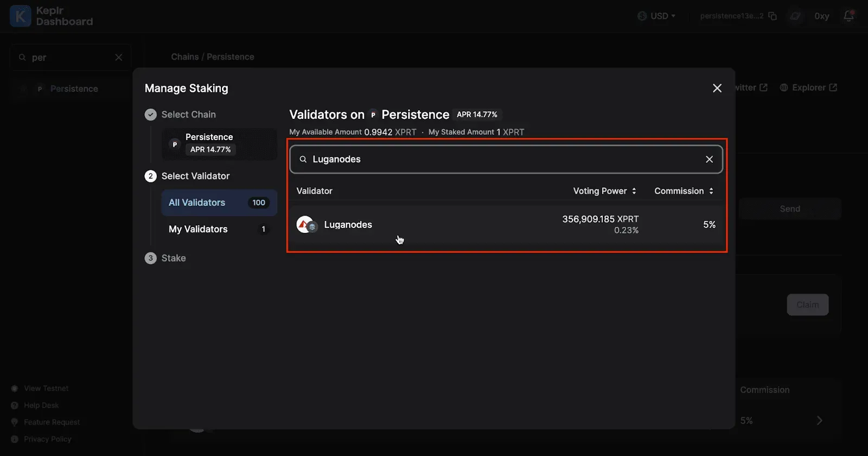Viewport: 868px width, 456px height.
Task: Click the Send button behind the dialog
Action: coord(790,209)
